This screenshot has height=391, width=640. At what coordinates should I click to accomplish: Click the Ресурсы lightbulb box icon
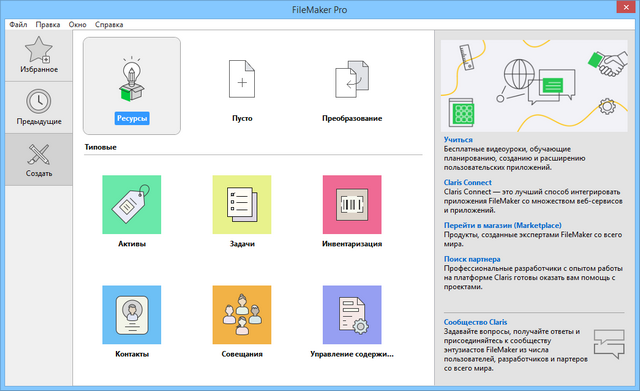[x=131, y=79]
